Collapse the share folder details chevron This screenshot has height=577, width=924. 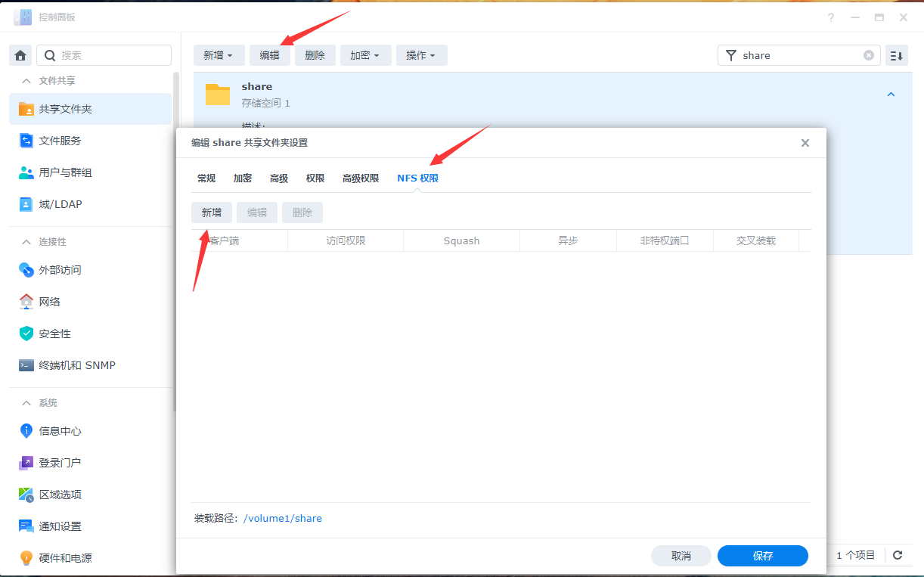(891, 95)
